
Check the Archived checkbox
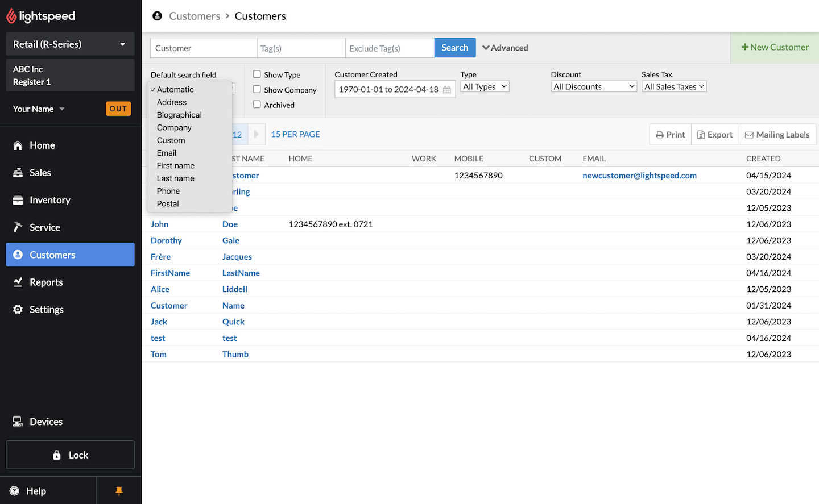coord(257,105)
